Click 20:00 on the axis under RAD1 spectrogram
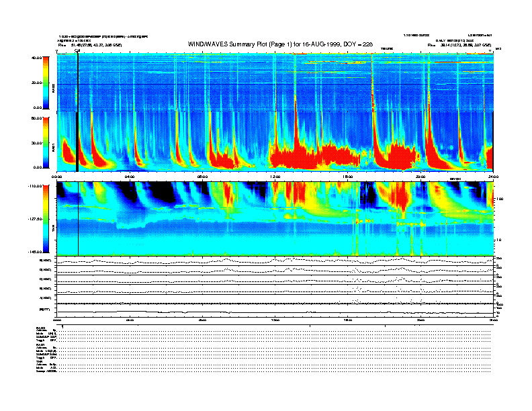Image resolution: width=532 pixels, height=411 pixels. coord(420,177)
